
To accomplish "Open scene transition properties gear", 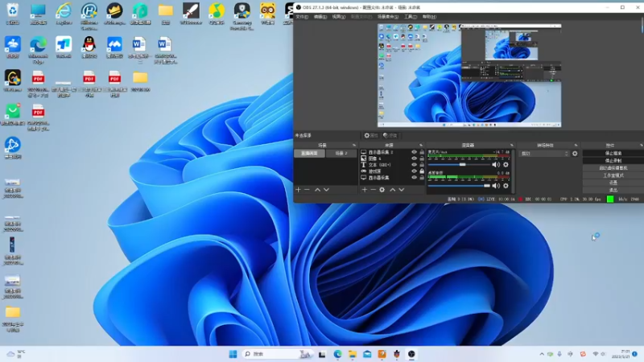I will tap(575, 154).
